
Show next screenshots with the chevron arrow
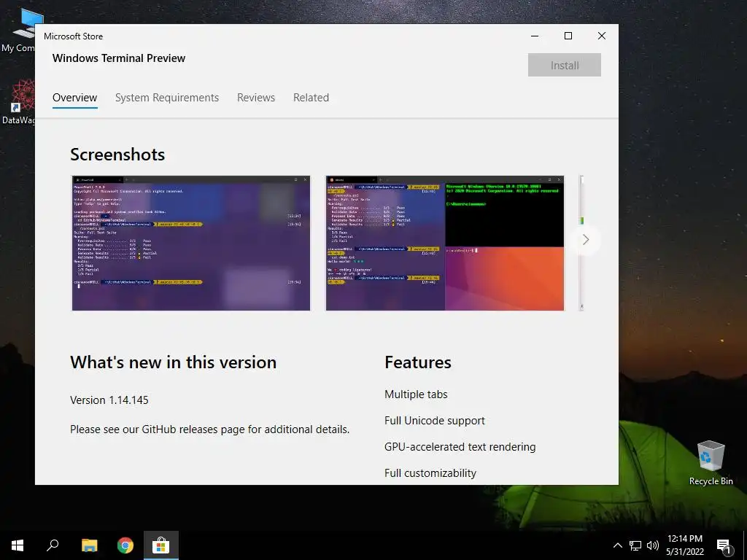[586, 239]
